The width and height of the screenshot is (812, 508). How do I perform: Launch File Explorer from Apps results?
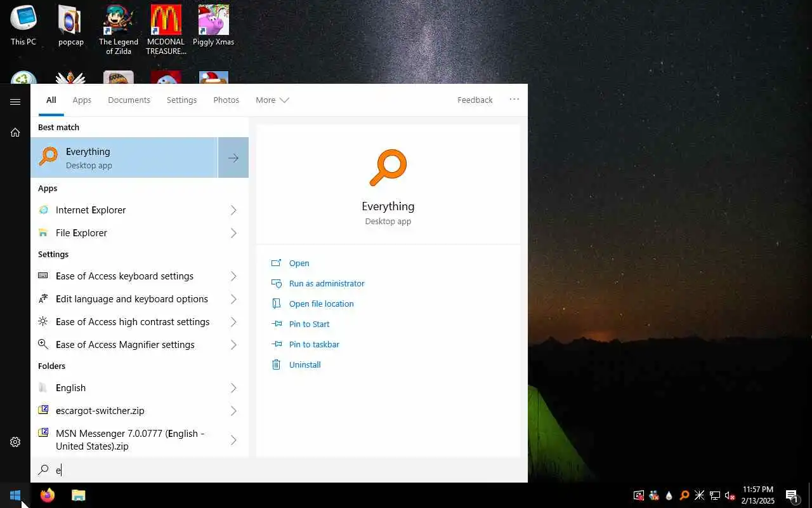124,233
